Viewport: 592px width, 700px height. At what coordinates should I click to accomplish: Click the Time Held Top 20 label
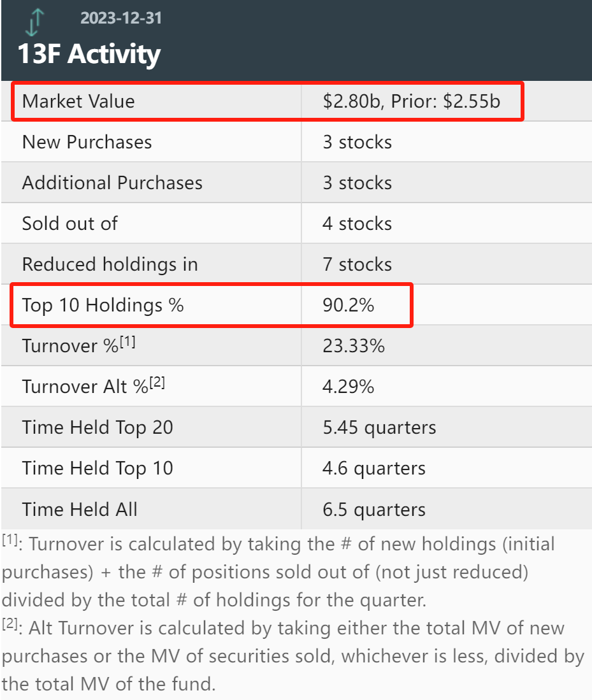click(98, 427)
